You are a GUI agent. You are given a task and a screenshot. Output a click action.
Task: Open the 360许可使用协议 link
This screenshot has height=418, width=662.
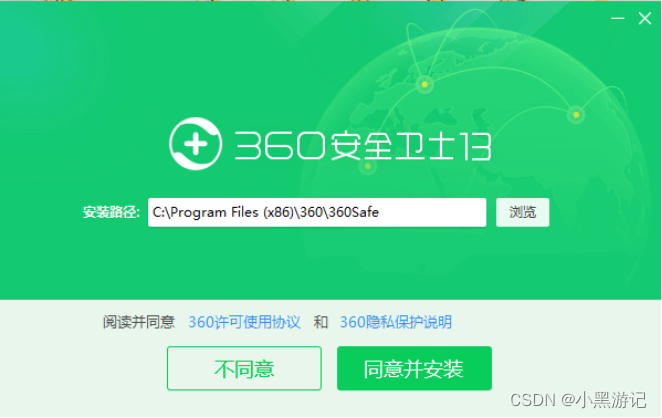244,322
